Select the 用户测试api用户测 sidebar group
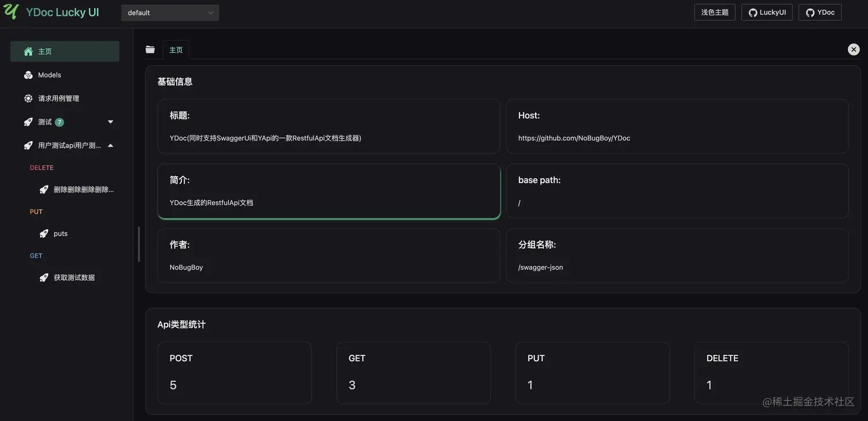This screenshot has width=868, height=421. [65, 145]
